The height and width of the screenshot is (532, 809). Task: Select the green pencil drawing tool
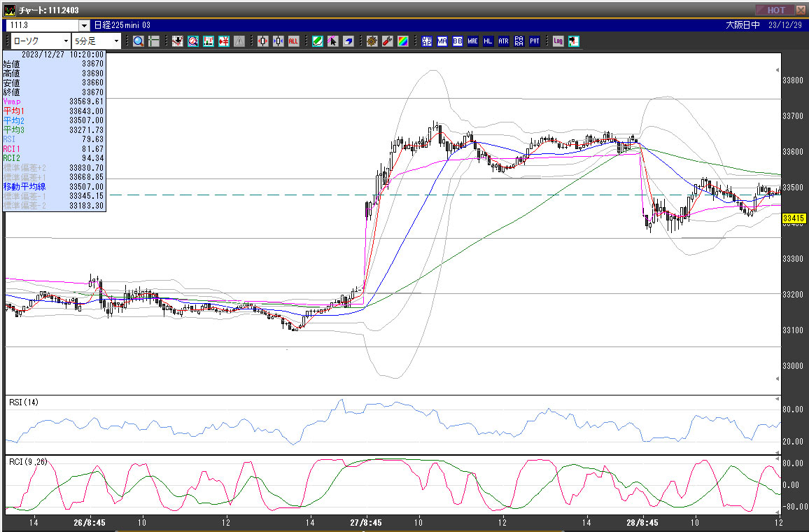point(317,41)
